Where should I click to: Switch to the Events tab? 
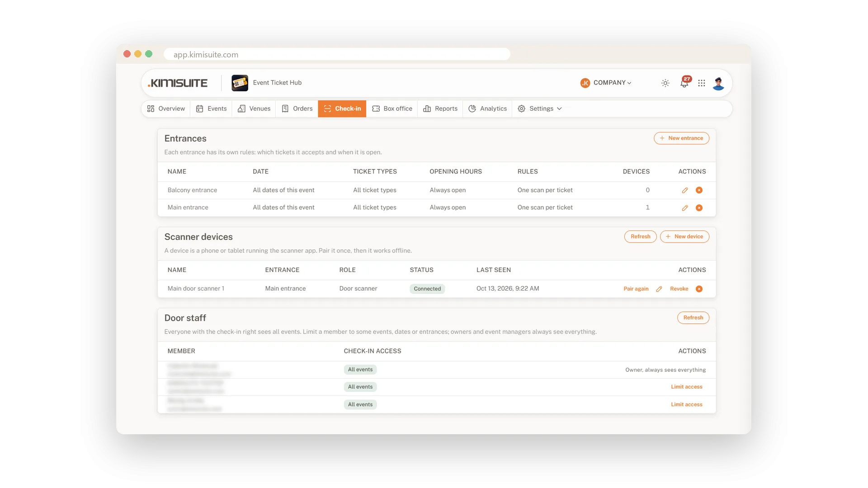tap(211, 109)
